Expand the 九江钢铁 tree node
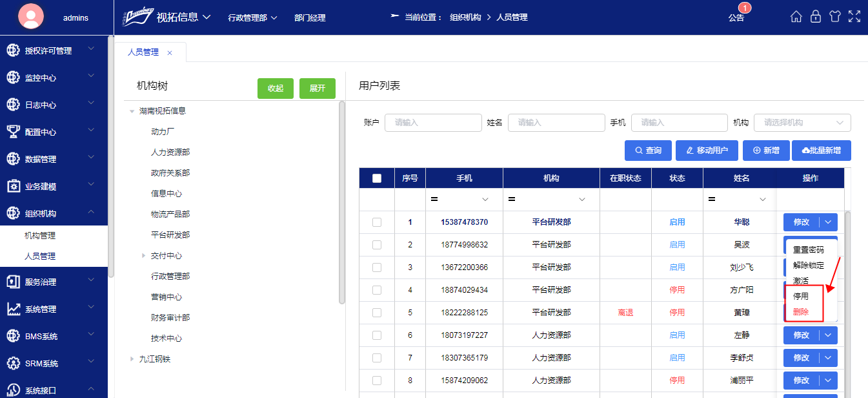 [x=132, y=359]
